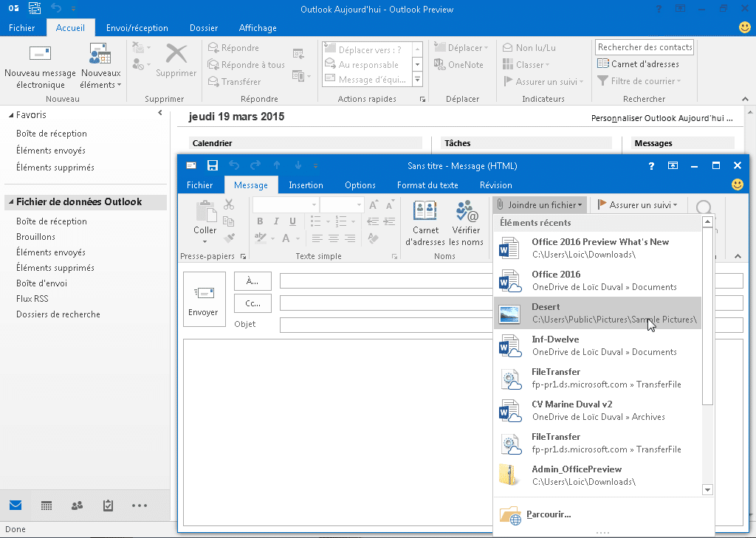Undo using the message window's quick access arrow
Image resolution: width=756 pixels, height=538 pixels.
(234, 166)
